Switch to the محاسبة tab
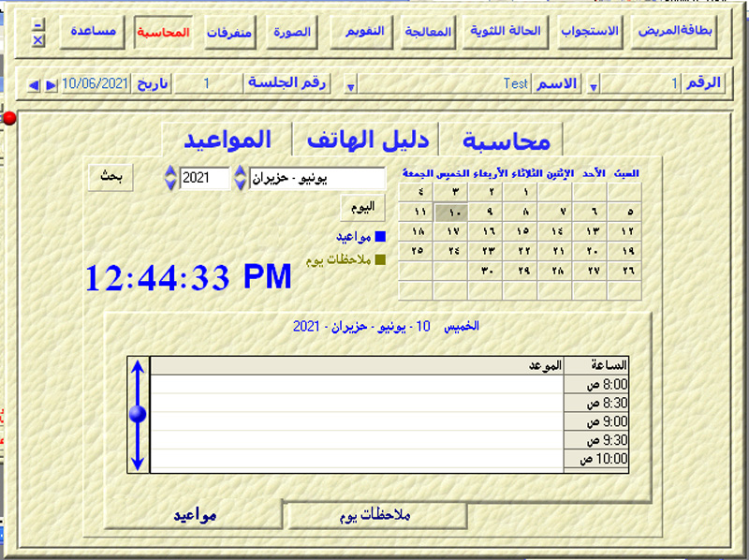 (x=506, y=140)
